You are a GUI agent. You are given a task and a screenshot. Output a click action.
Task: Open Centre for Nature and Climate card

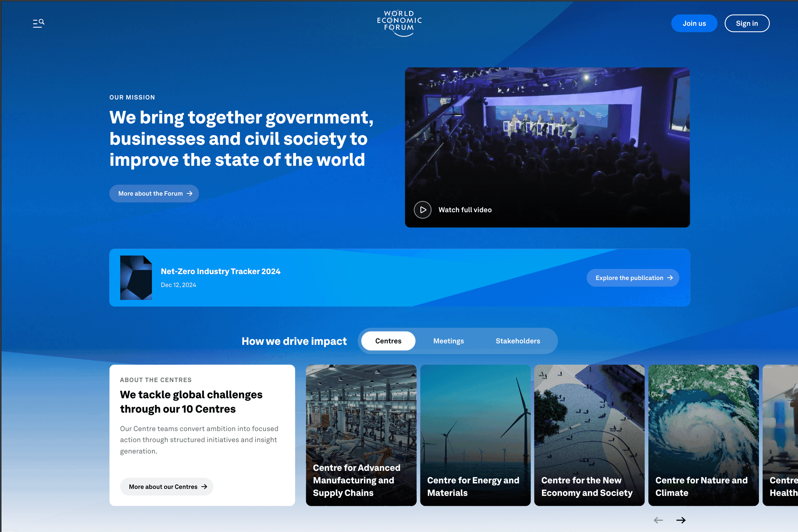coord(704,435)
